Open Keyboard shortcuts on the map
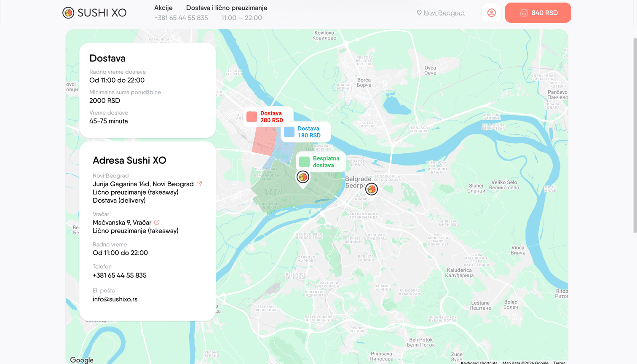This screenshot has height=364, width=637. coord(479,362)
